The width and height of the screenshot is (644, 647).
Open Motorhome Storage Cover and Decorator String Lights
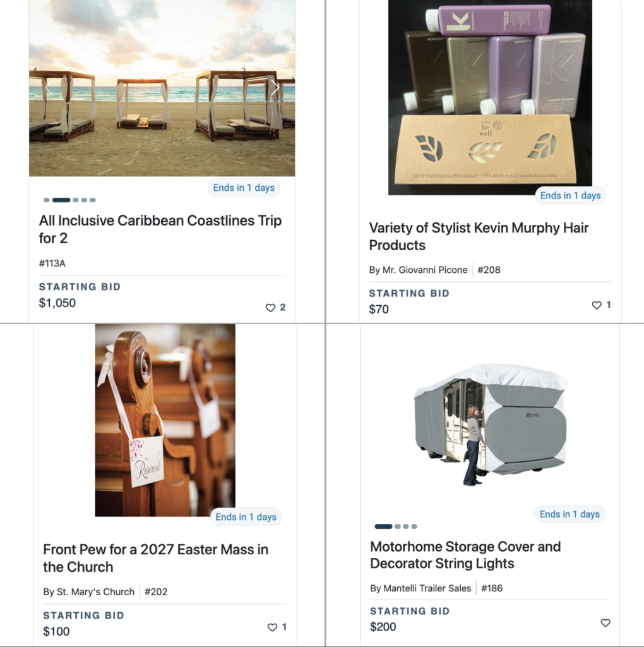(x=465, y=555)
